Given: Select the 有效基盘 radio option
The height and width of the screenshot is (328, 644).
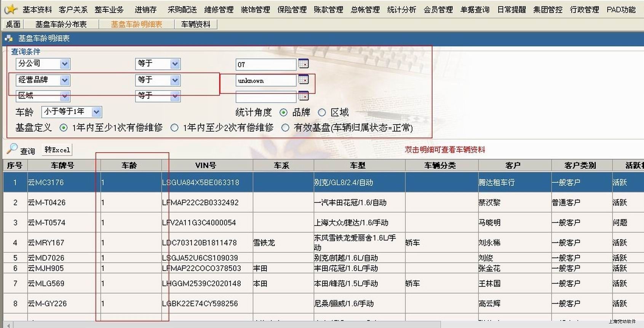Looking at the screenshot, I should click(x=285, y=128).
